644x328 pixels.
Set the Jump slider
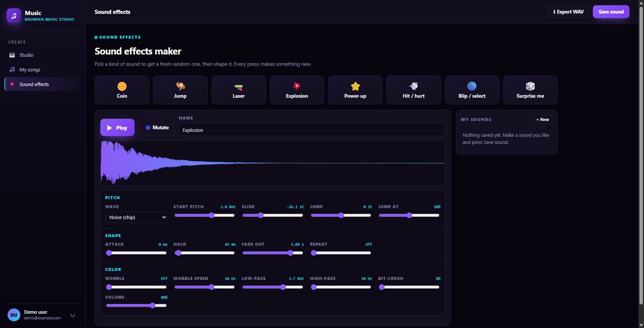click(x=341, y=215)
